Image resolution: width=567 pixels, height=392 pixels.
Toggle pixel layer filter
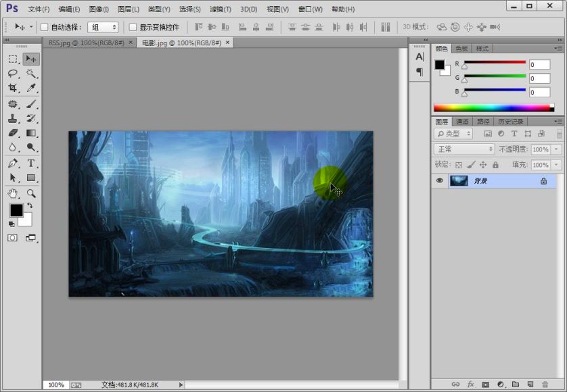[x=488, y=134]
